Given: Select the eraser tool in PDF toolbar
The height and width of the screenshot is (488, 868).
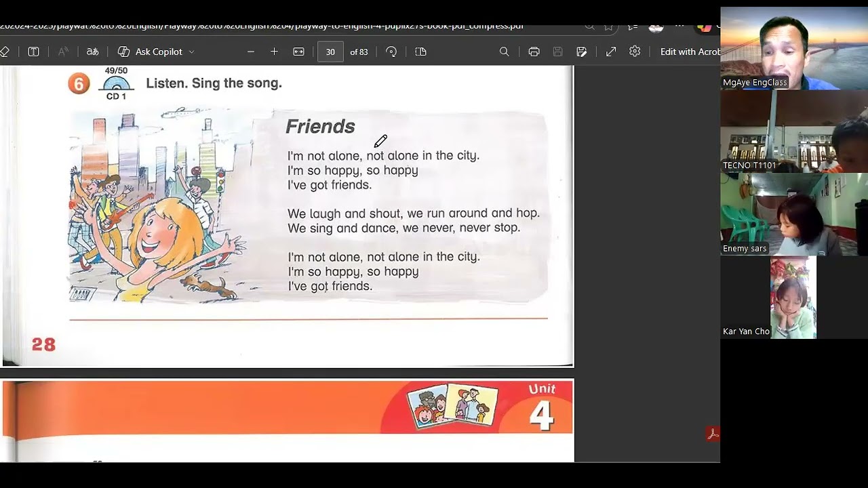Looking at the screenshot, I should [x=4, y=52].
